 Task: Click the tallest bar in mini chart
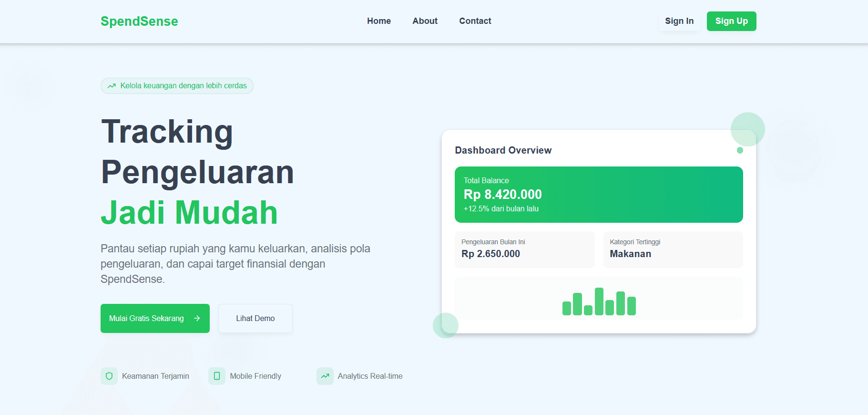point(599,301)
